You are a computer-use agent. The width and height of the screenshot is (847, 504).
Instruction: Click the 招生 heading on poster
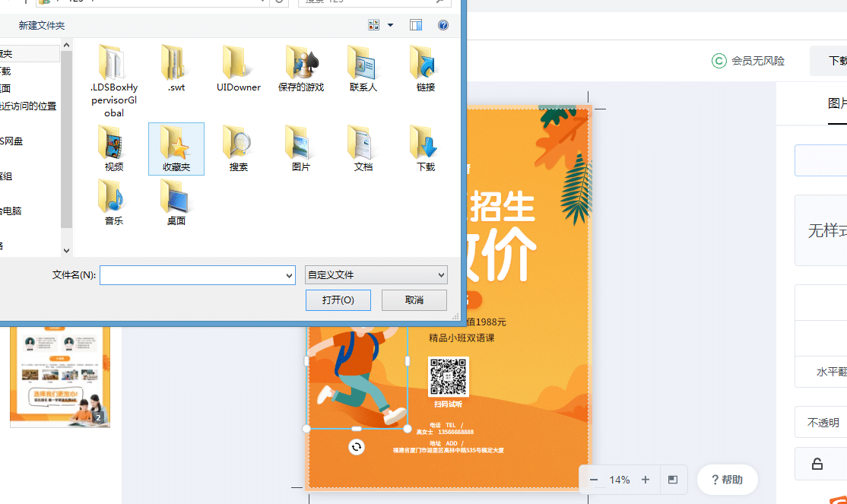point(502,206)
